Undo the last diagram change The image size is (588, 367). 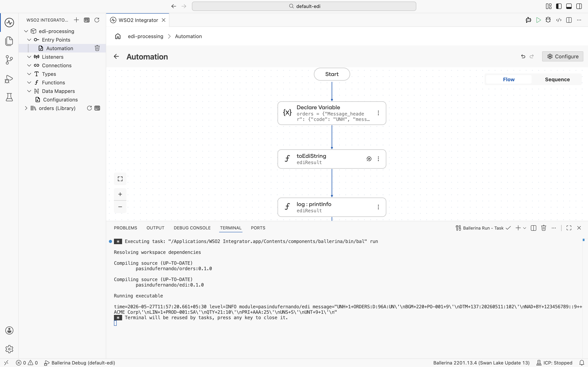click(x=523, y=56)
